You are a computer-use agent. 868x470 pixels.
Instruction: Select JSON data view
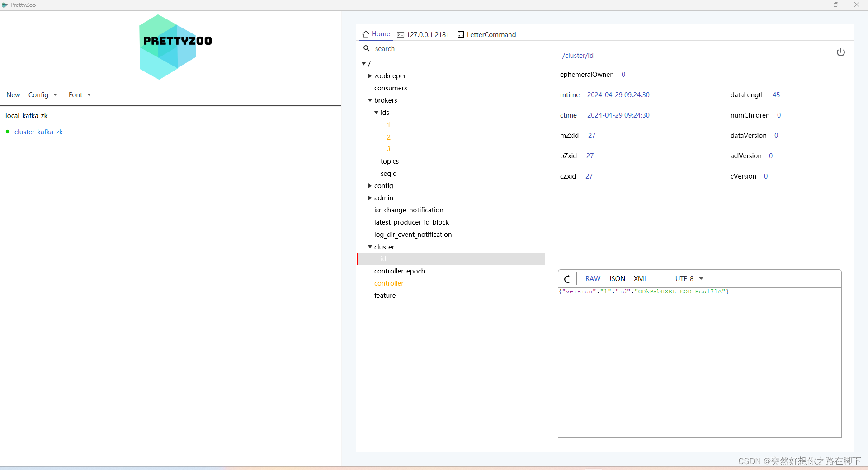tap(617, 279)
